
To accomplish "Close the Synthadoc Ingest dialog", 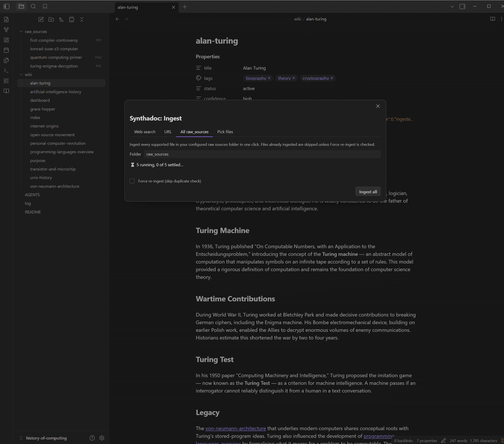I will point(378,106).
